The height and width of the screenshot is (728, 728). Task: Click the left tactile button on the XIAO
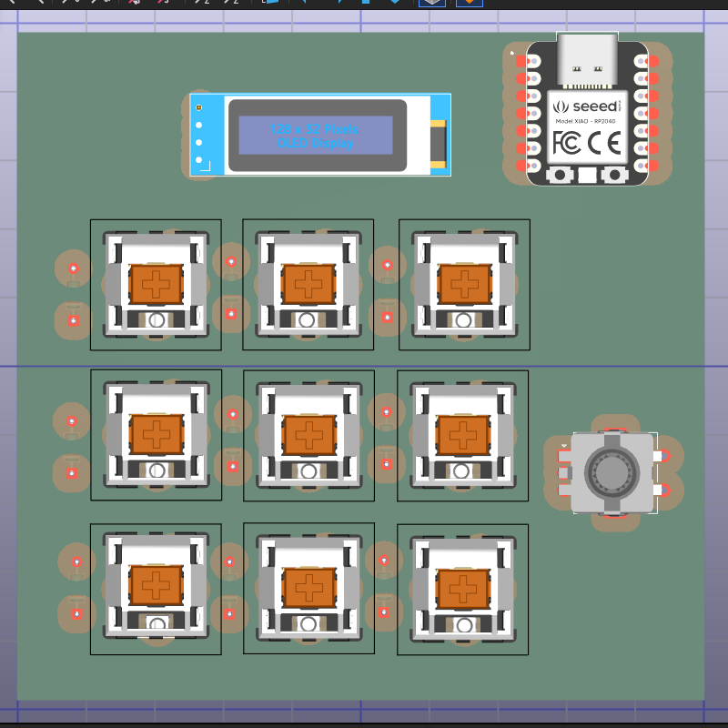point(560,175)
